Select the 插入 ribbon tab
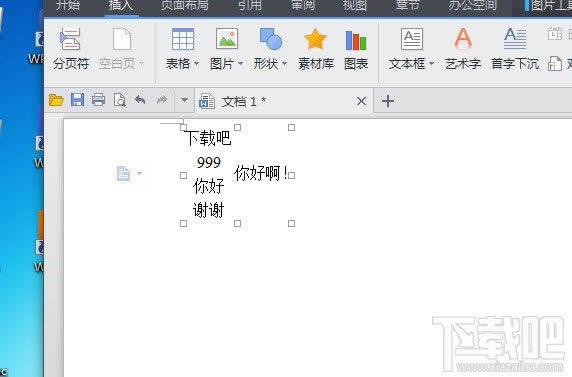 tap(121, 6)
